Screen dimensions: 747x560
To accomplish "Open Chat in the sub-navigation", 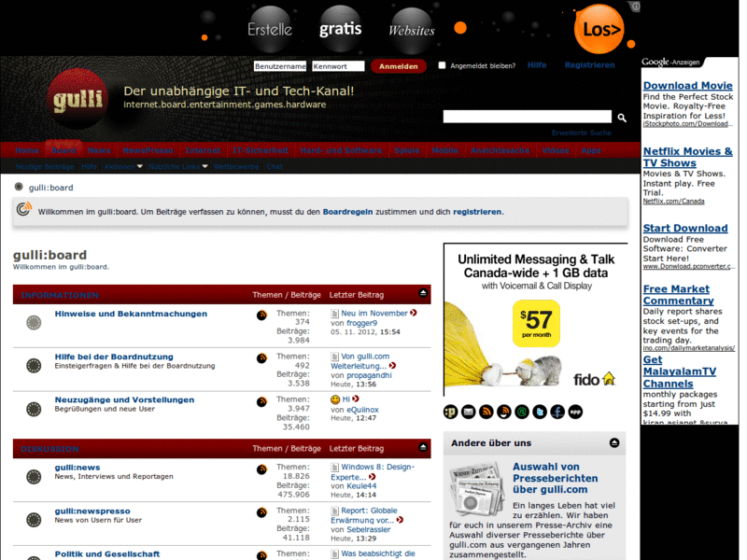I will [275, 167].
